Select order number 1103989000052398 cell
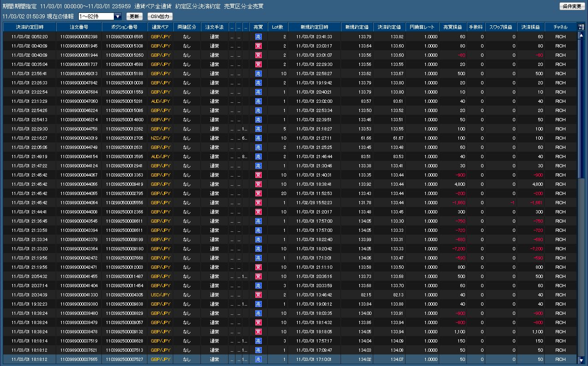 (79, 36)
